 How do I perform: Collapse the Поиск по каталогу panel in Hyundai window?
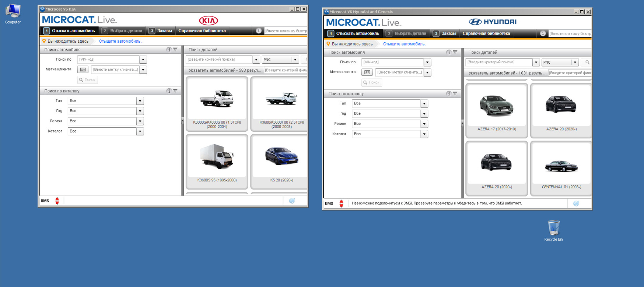455,94
